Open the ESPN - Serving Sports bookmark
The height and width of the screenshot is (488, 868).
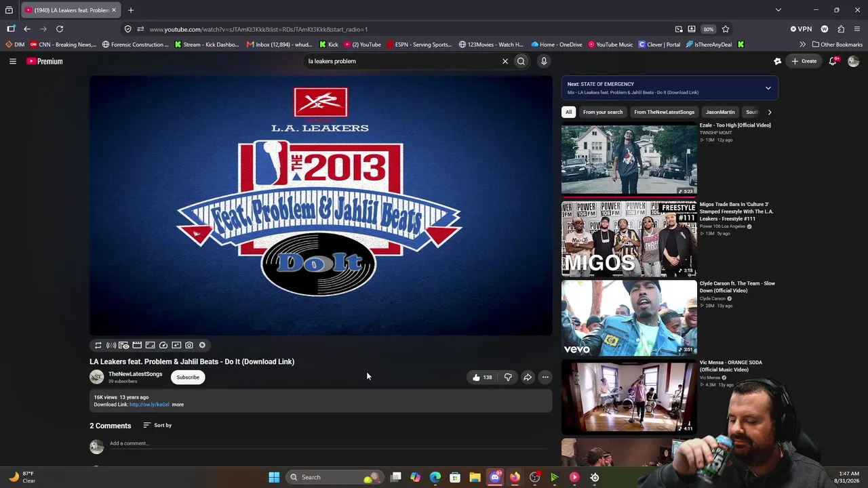pos(419,45)
